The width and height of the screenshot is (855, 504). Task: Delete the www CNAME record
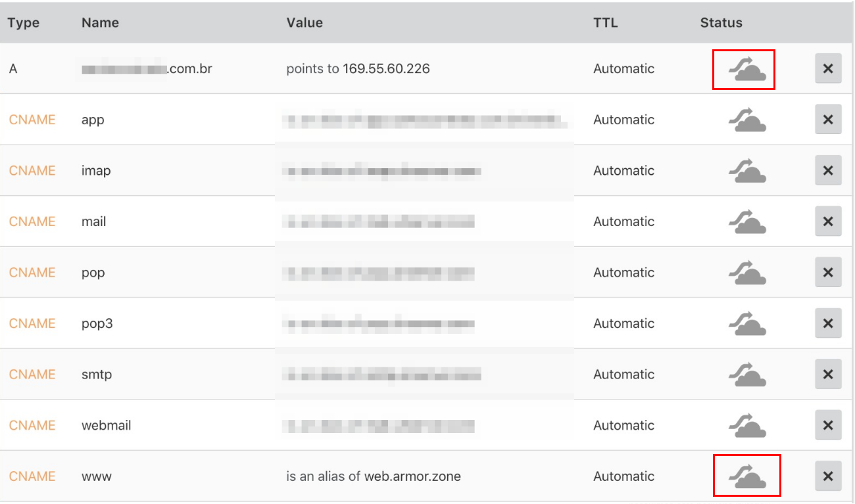pos(828,476)
